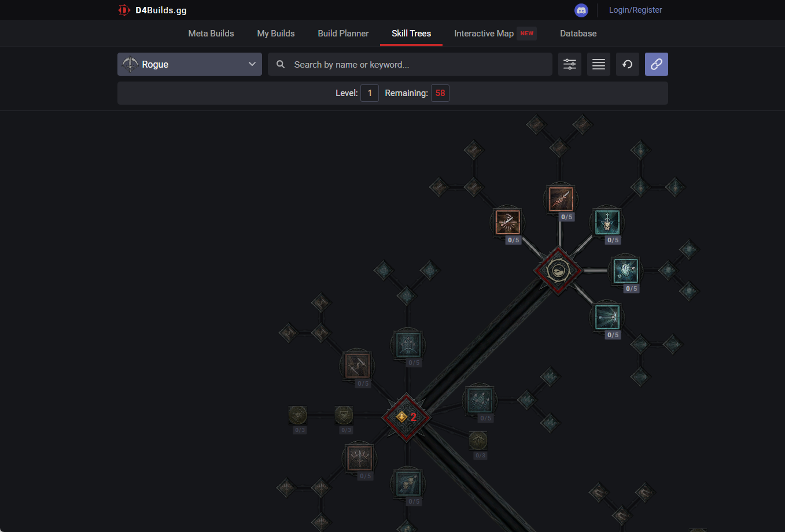Click the Level value box
The width and height of the screenshot is (785, 532).
tap(370, 93)
